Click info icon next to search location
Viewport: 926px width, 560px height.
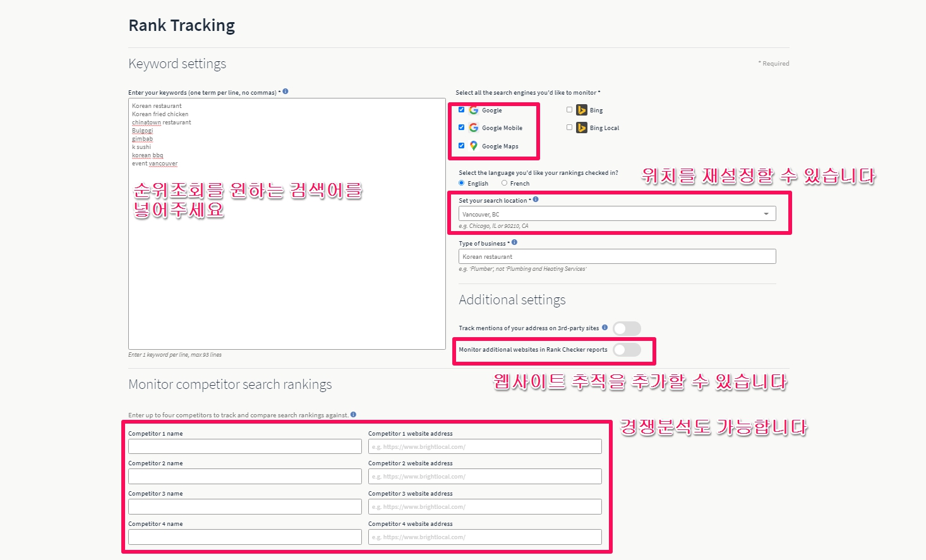536,200
